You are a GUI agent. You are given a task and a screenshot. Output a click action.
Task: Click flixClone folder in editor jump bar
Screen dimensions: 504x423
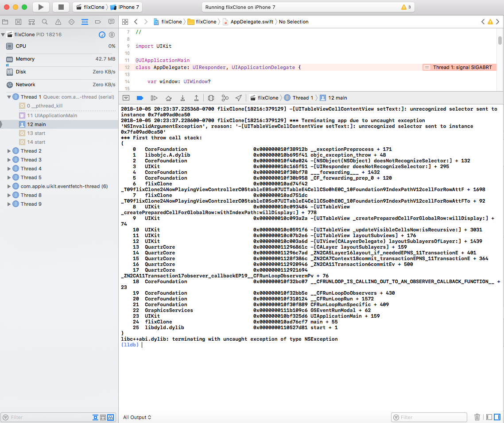[202, 22]
